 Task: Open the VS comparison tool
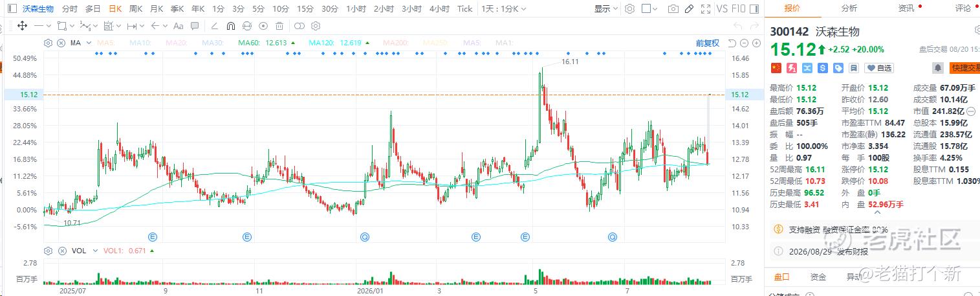722,9
